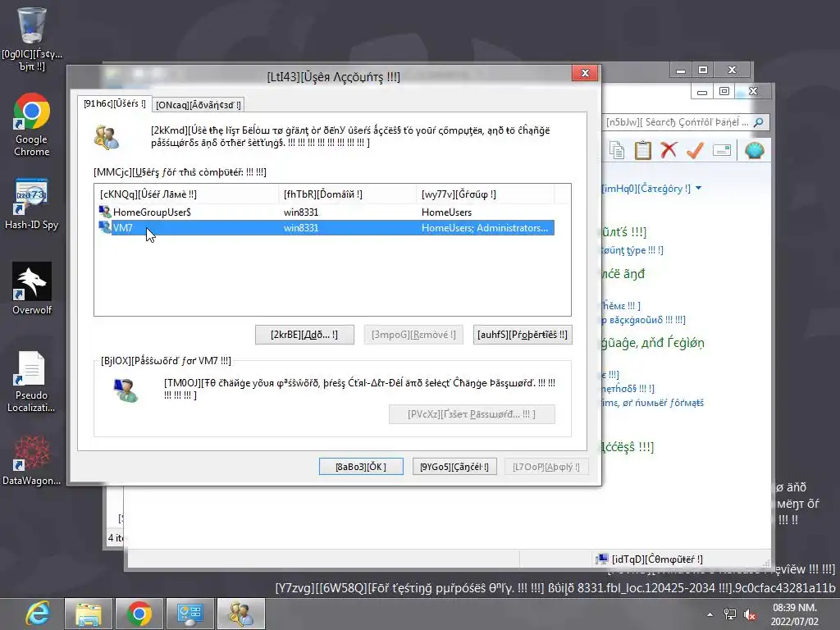The image size is (840, 630).
Task: Click the Properties button
Action: pos(523,335)
